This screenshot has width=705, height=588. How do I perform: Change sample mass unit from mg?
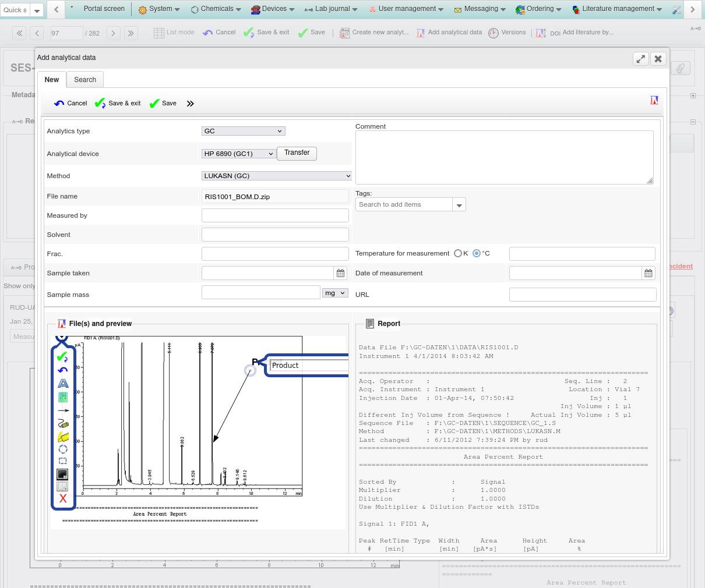335,293
